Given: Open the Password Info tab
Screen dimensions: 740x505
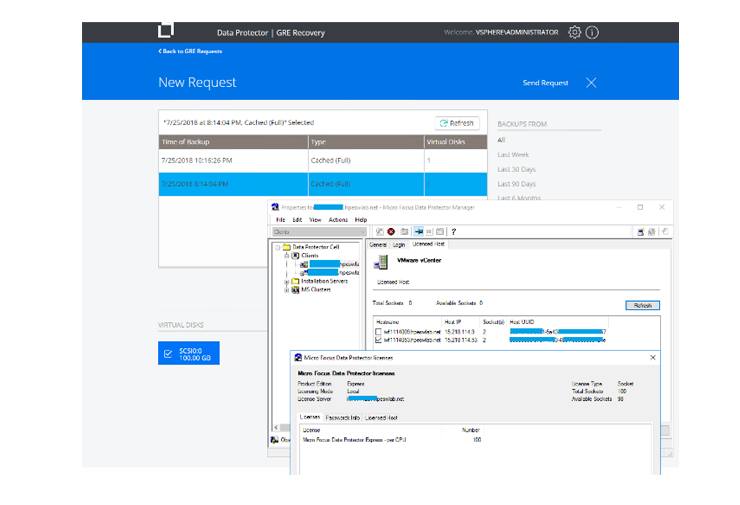Looking at the screenshot, I should point(343,418).
